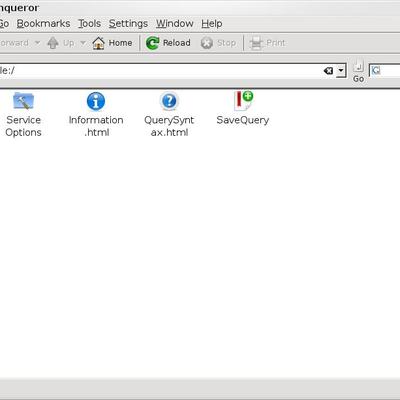Click the search field at the right of the toolbar
The height and width of the screenshot is (400, 400).
tap(385, 71)
